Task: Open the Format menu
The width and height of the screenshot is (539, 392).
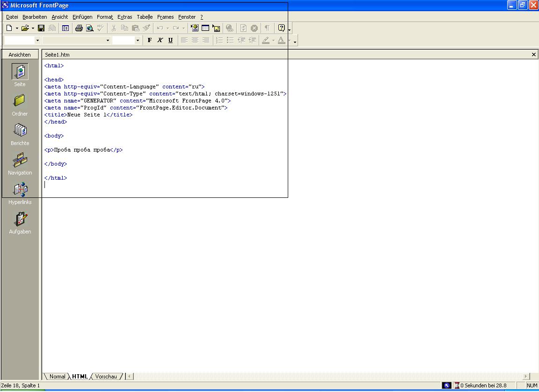Action: 105,17
